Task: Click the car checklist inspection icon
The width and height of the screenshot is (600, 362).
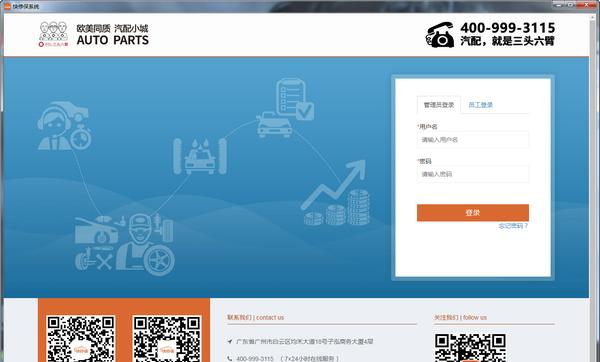Action: [285, 108]
